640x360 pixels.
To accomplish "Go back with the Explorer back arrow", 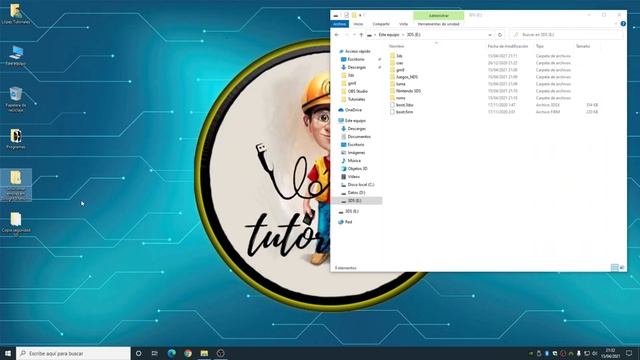I will pyautogui.click(x=337, y=35).
